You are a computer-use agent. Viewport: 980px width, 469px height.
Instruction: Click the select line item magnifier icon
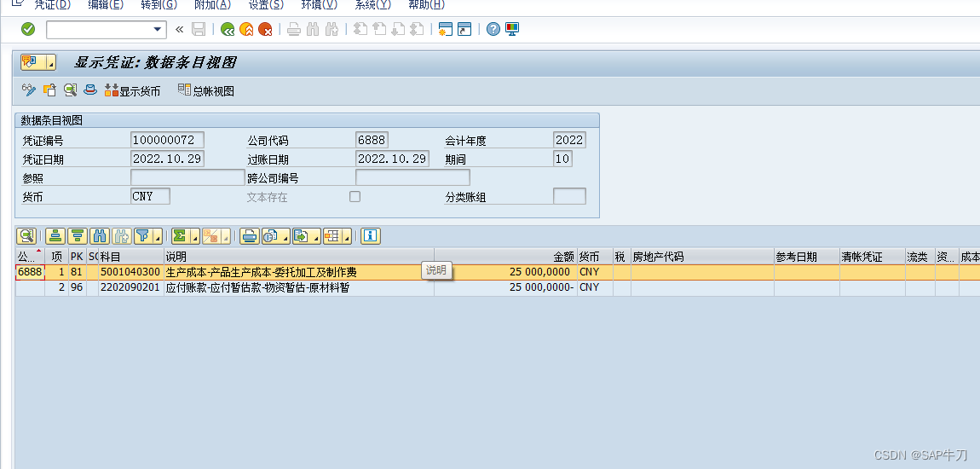tap(70, 90)
